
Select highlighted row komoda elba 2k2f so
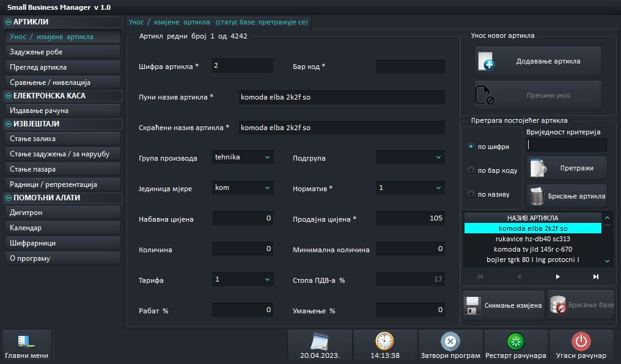coord(533,228)
